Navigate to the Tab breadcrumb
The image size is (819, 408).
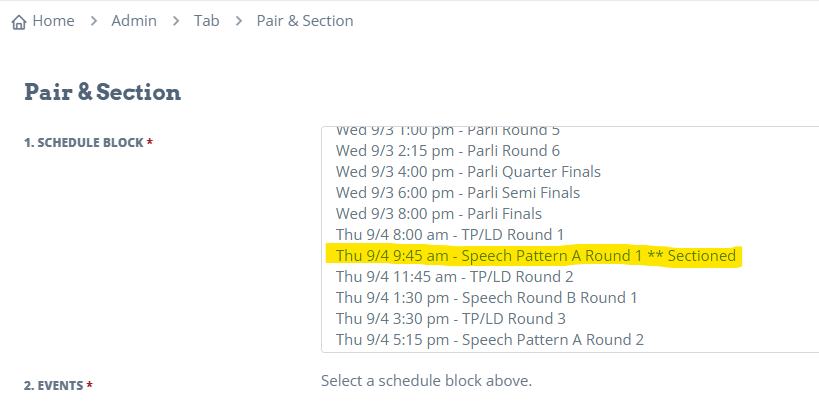click(x=206, y=21)
